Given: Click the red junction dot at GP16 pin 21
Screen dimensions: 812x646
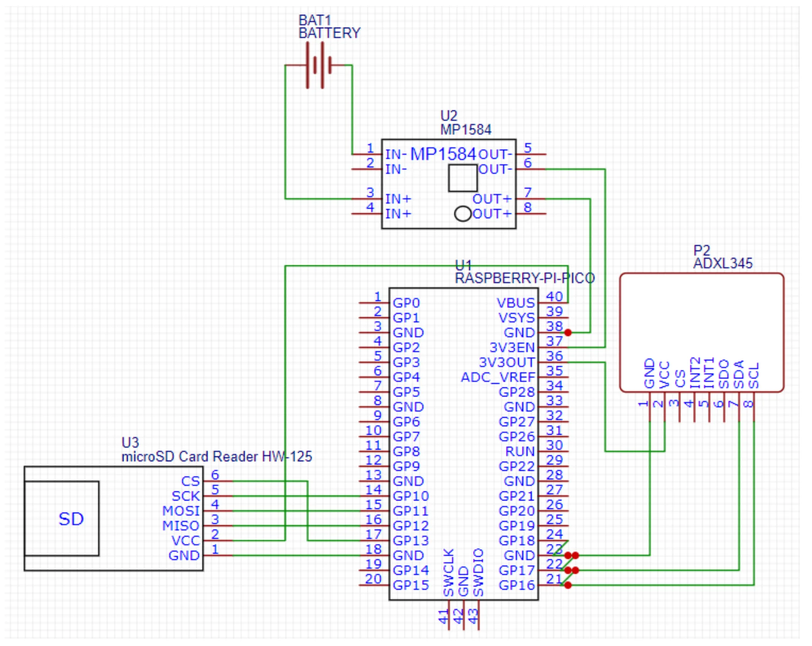Looking at the screenshot, I should pyautogui.click(x=568, y=585).
